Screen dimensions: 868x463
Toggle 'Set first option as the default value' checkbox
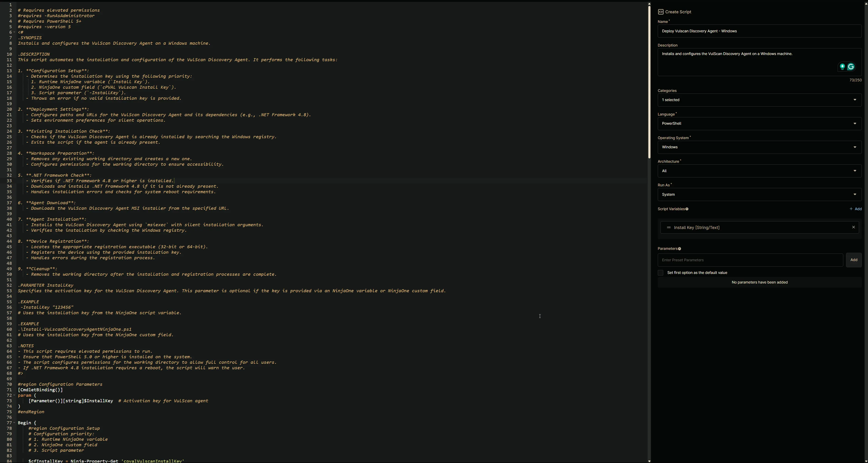point(661,273)
